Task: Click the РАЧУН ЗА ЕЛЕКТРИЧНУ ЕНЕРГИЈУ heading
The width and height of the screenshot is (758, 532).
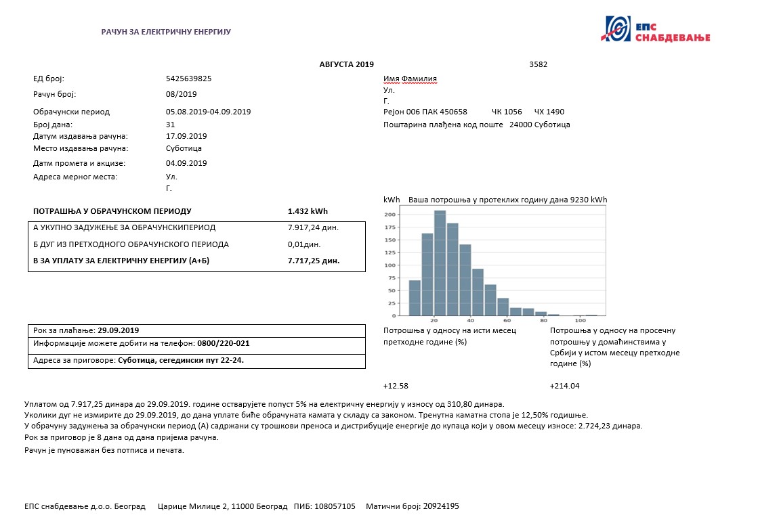Action: coord(165,31)
